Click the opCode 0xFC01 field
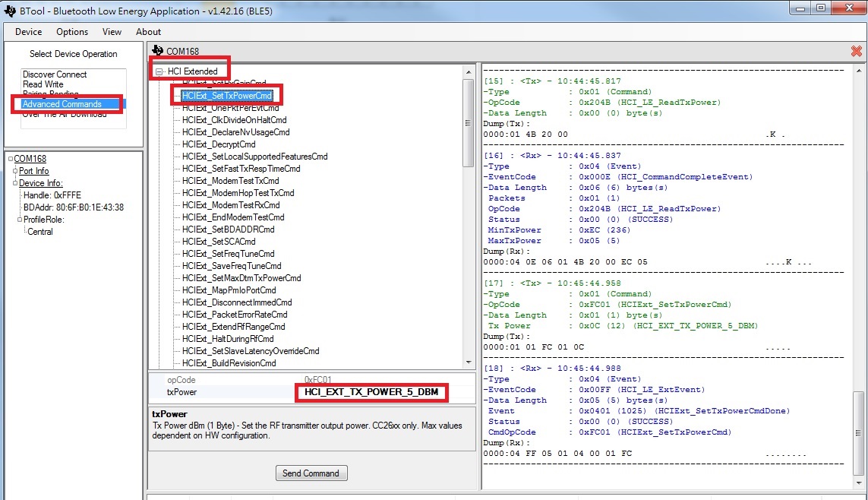Screen dimensions: 868x500 (x=317, y=380)
